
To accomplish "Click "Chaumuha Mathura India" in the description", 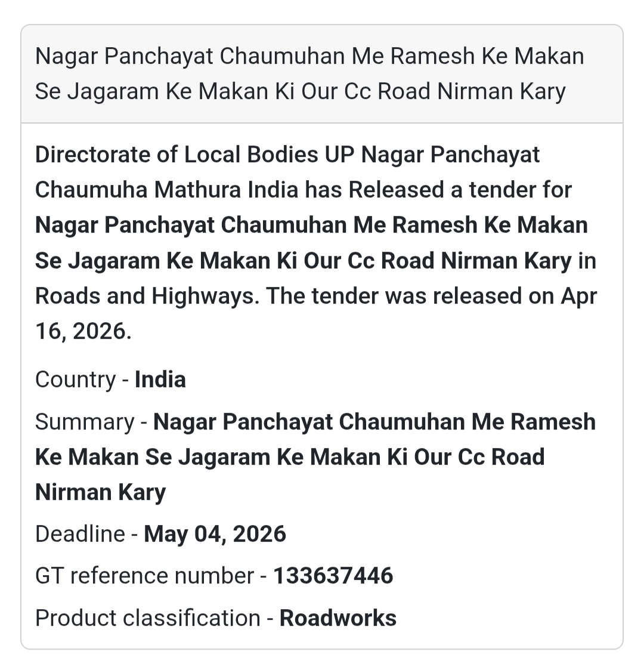I will 168,190.
